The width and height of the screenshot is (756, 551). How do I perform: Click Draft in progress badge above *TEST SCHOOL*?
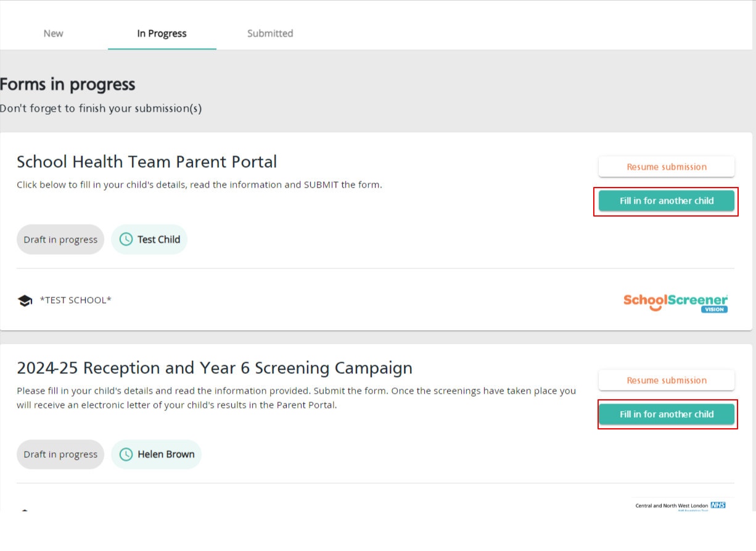click(60, 239)
